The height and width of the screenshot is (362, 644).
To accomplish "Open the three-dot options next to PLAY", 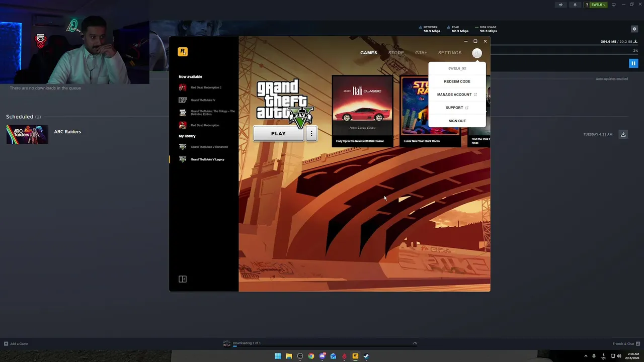I will (x=311, y=134).
